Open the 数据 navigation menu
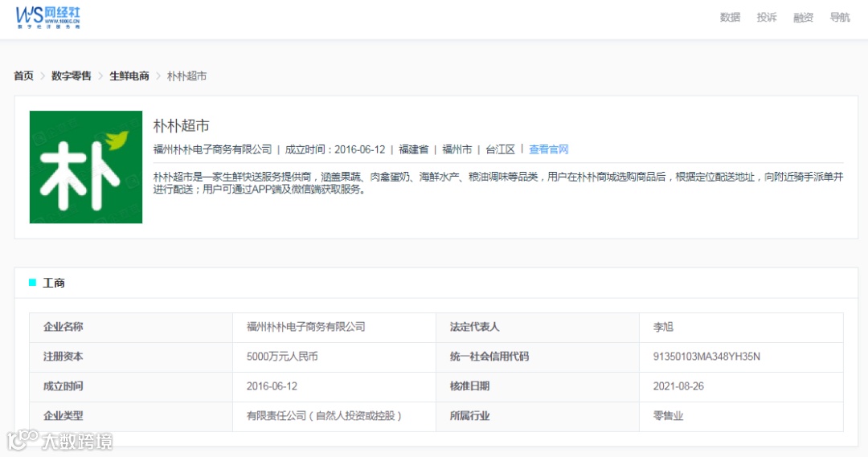Image resolution: width=868 pixels, height=457 pixels. 730,17
